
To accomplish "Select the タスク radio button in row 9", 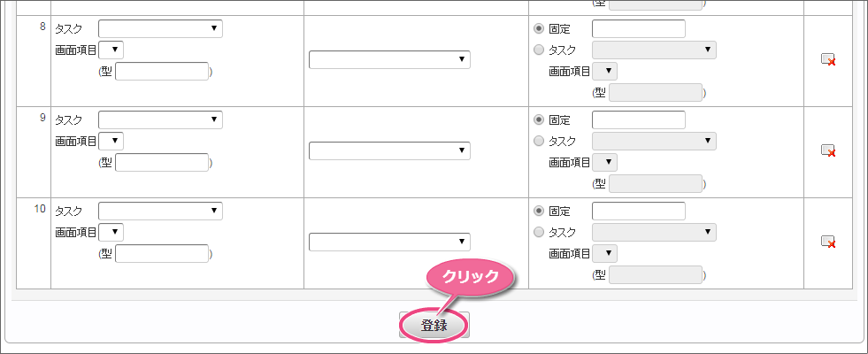I will [539, 142].
